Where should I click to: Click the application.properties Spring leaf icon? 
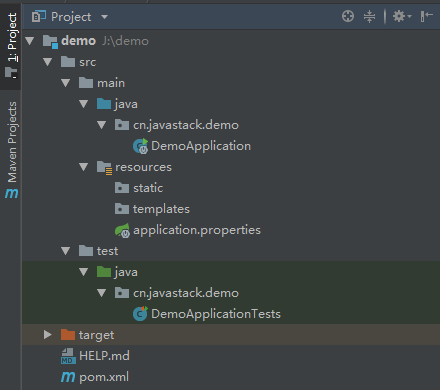pyautogui.click(x=122, y=230)
